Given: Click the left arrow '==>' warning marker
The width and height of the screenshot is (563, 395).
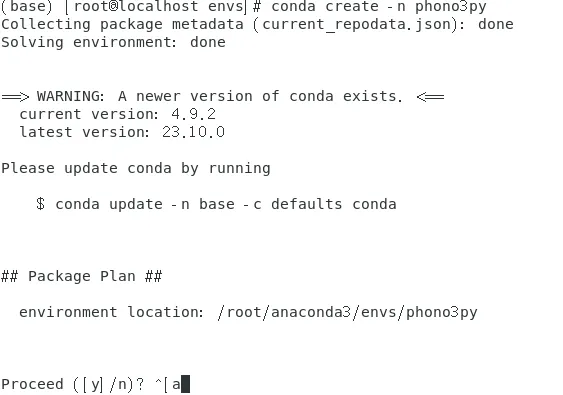Looking at the screenshot, I should tap(15, 97).
